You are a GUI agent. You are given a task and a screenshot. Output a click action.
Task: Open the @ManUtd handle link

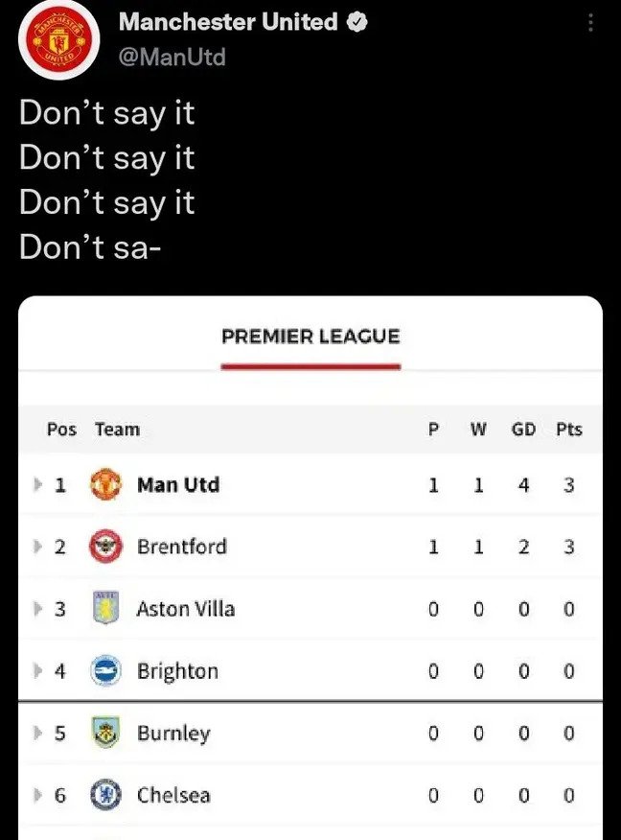172,58
